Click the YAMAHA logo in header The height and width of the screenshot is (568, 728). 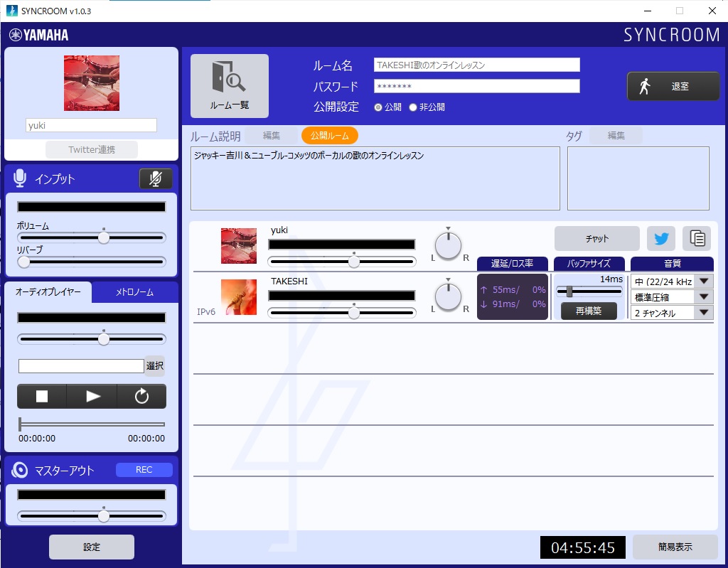click(39, 35)
